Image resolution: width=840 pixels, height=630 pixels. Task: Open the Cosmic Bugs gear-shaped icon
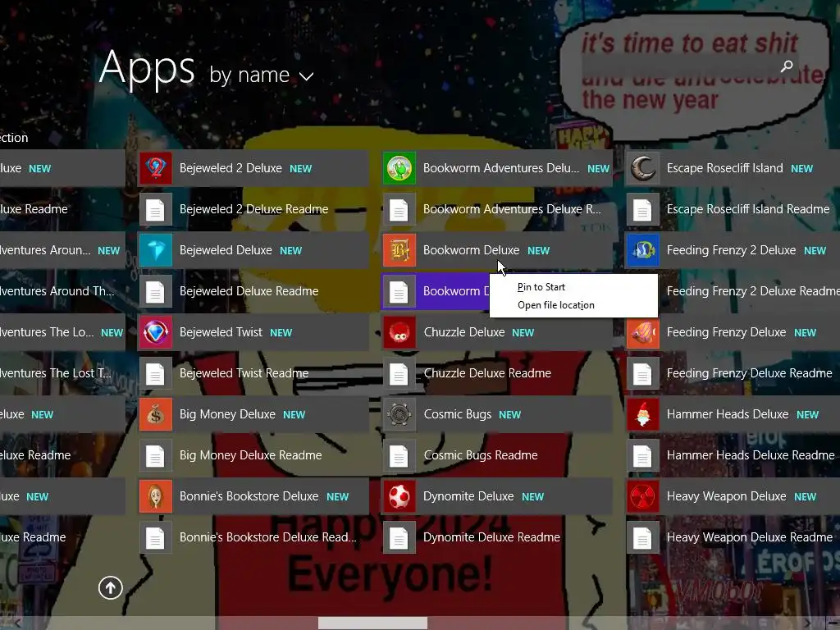click(x=399, y=414)
